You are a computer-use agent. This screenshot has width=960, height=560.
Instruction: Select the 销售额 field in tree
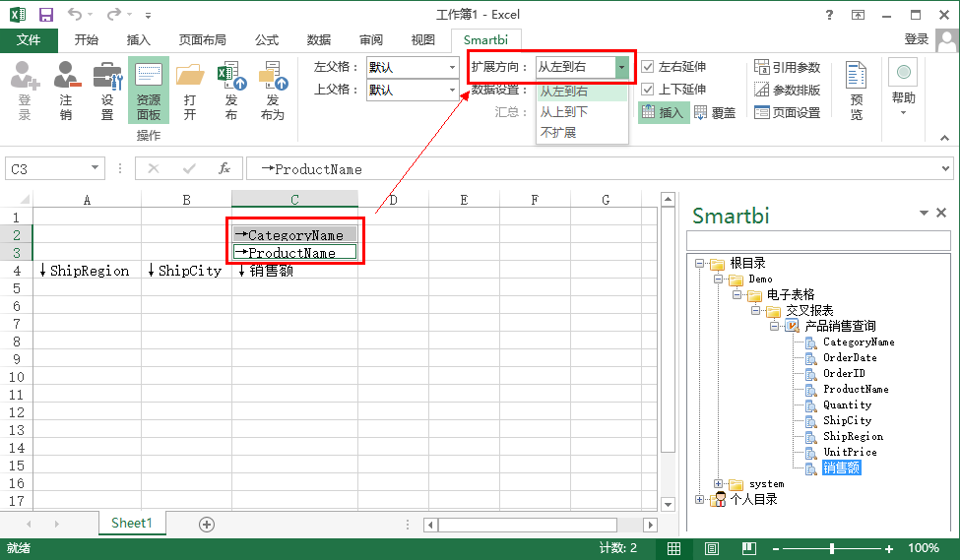pyautogui.click(x=841, y=468)
